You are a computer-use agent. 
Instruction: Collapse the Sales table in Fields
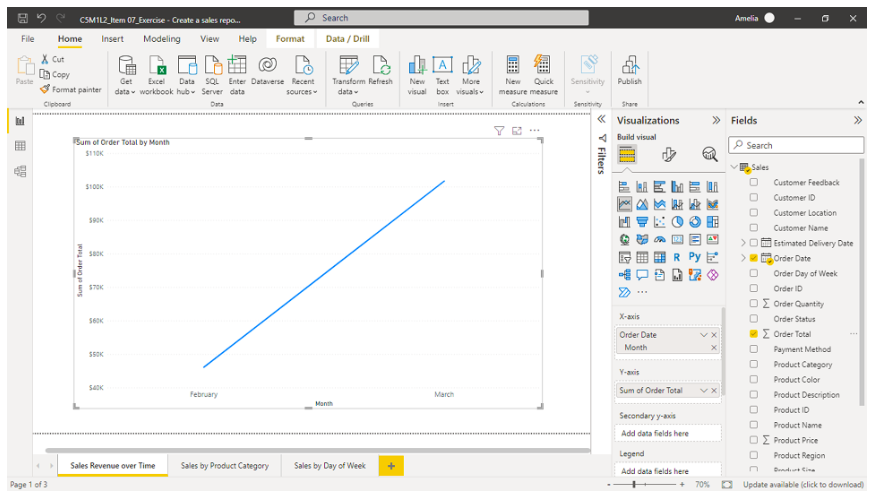tap(733, 167)
